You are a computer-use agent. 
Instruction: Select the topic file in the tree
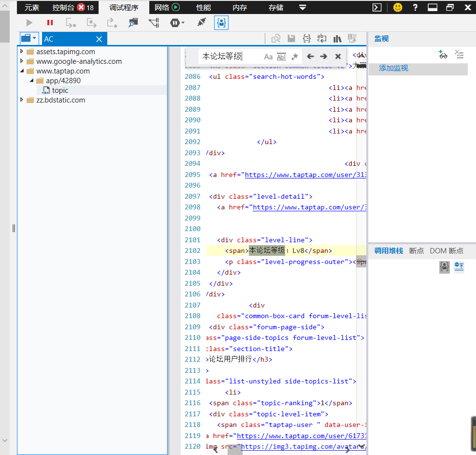coord(60,90)
